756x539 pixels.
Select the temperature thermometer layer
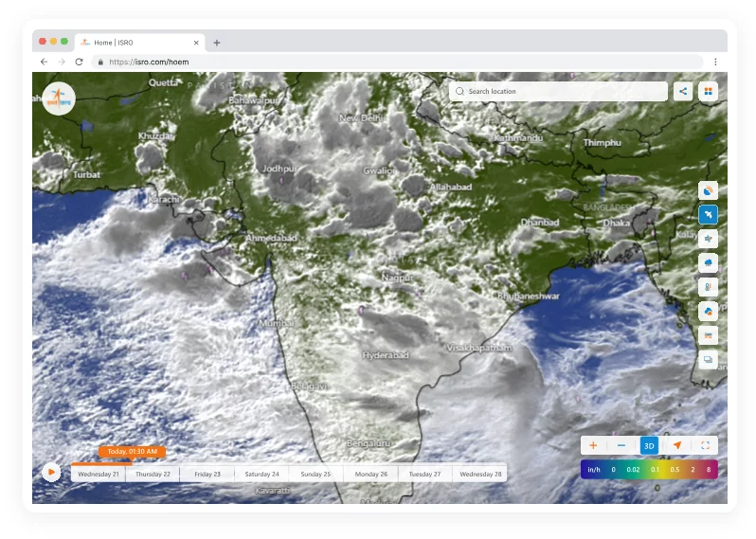(708, 287)
